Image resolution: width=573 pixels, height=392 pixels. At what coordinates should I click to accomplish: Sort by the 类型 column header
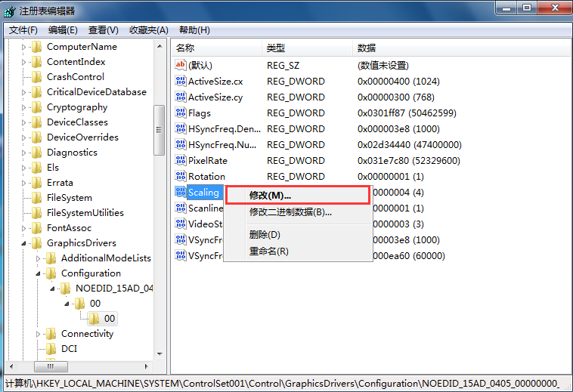[x=308, y=48]
